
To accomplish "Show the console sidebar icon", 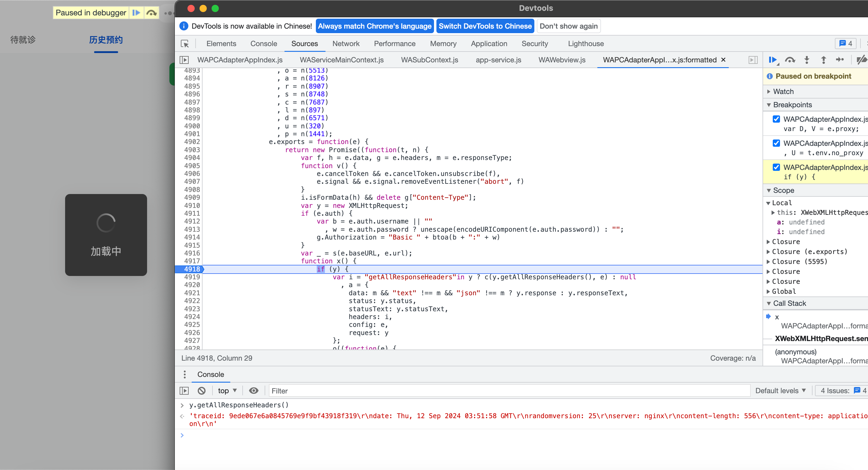I will tap(184, 390).
